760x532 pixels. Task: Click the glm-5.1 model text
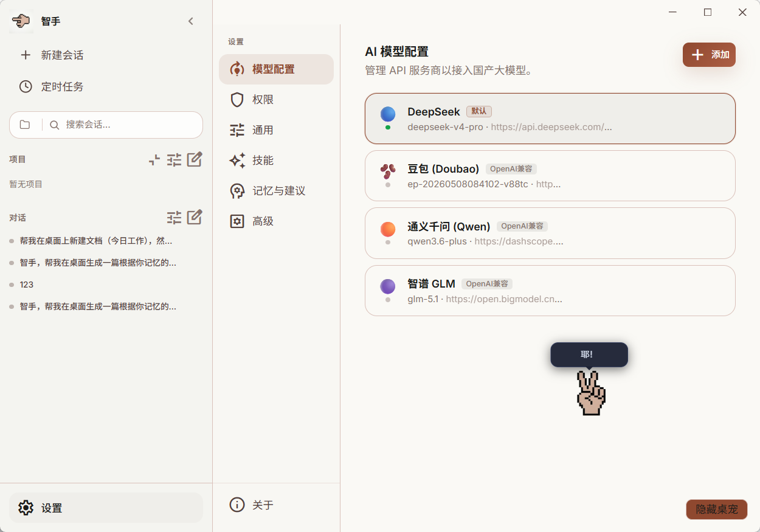pyautogui.click(x=423, y=299)
